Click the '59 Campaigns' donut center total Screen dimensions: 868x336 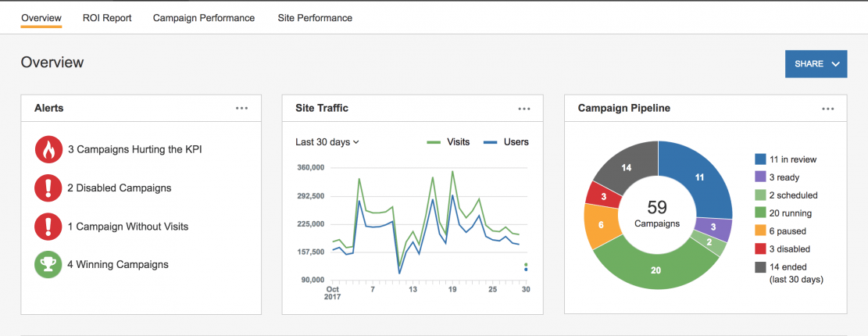click(657, 214)
